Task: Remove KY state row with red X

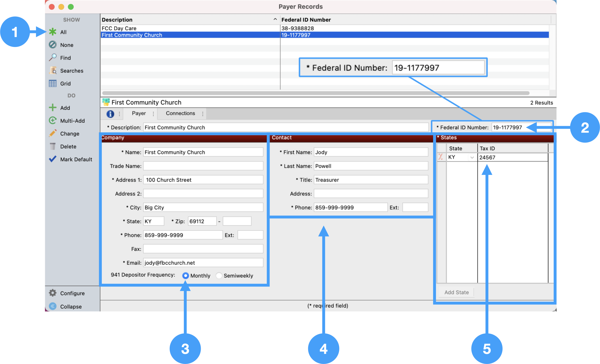Action: point(441,157)
